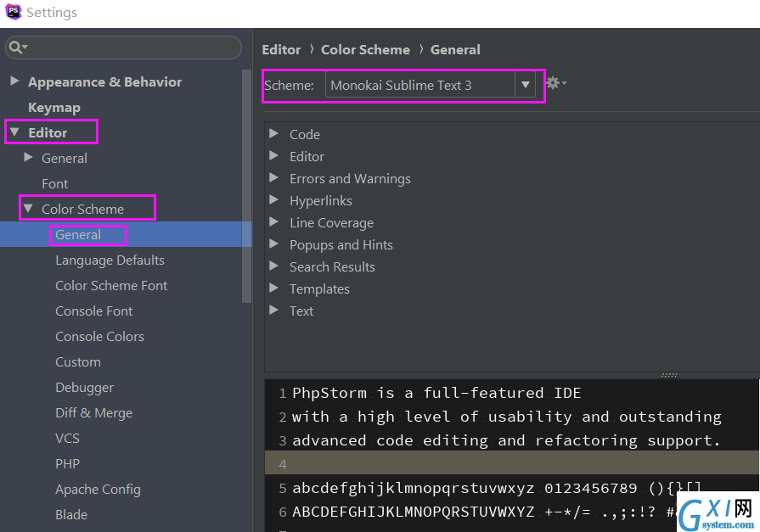Viewport: 760px width, 532px height.
Task: Click the sidebar vertical scrollbar
Action: 247,186
